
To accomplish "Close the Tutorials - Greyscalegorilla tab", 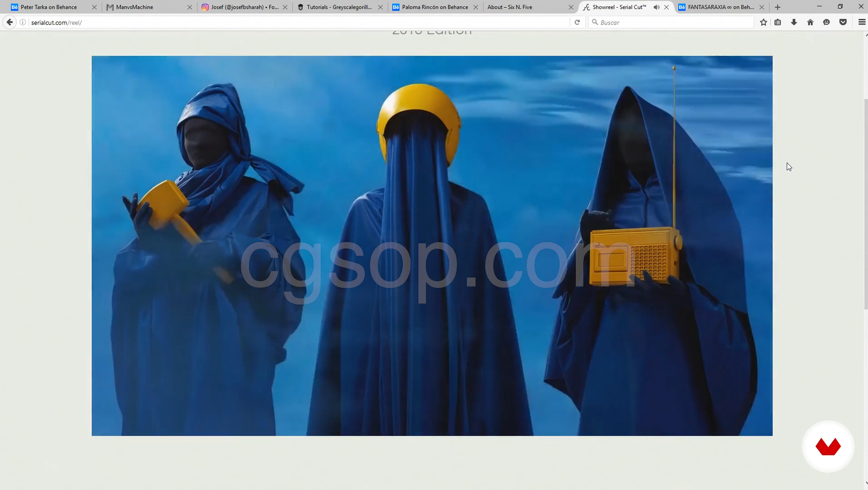I will 380,7.
